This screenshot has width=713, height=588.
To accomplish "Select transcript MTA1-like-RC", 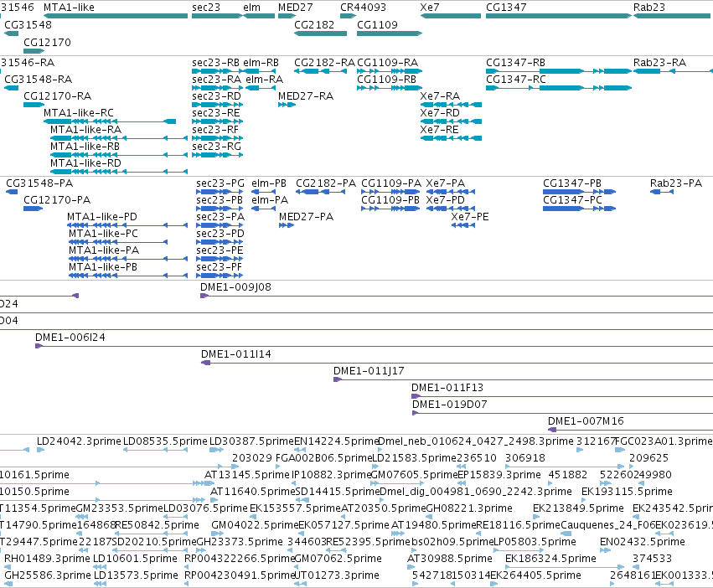I will pos(110,121).
